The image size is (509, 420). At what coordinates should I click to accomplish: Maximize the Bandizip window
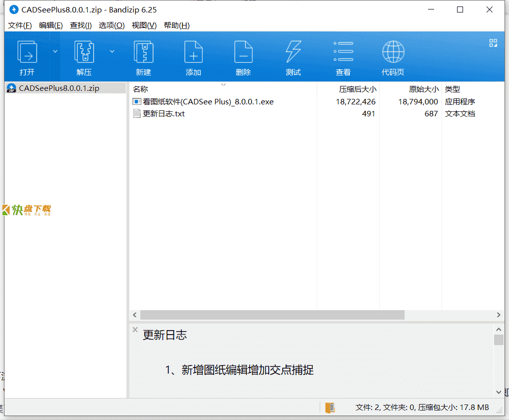pos(460,9)
